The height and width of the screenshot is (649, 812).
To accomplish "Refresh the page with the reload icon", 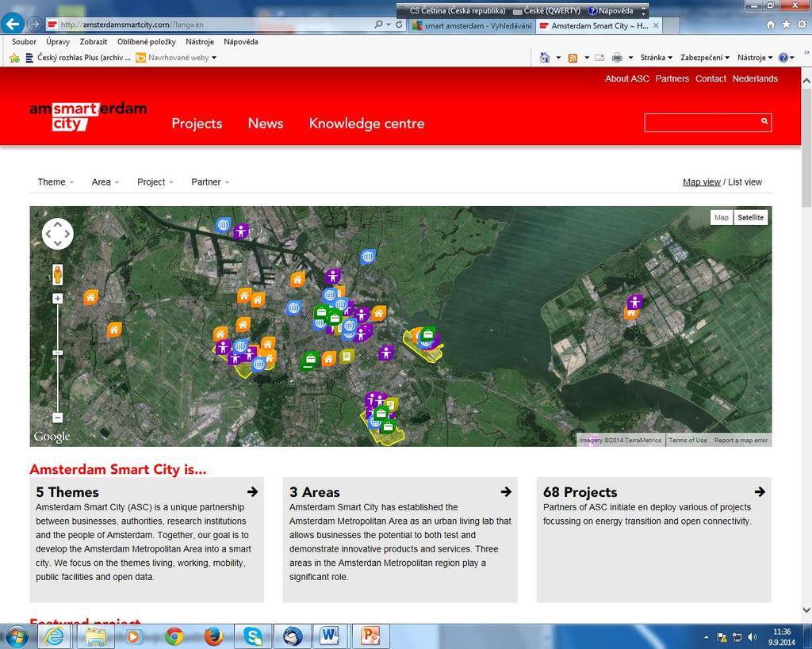I will [x=400, y=25].
